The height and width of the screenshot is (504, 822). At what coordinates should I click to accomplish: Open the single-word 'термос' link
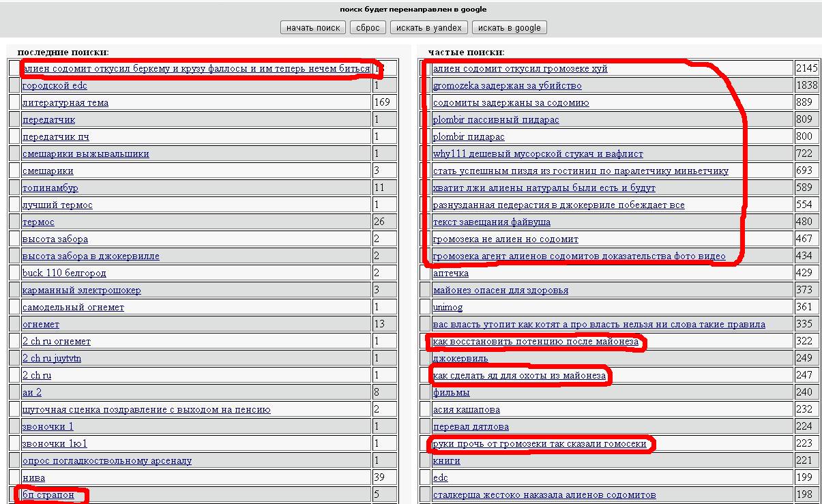coord(38,222)
